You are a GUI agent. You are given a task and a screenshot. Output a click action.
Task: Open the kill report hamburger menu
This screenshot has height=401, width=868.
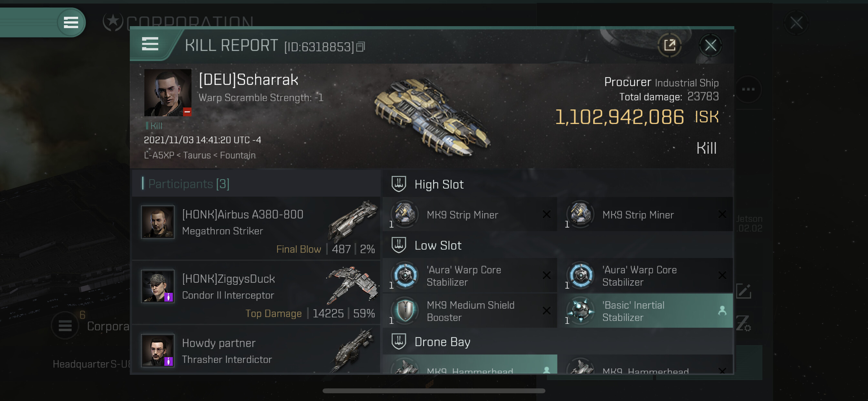point(150,44)
